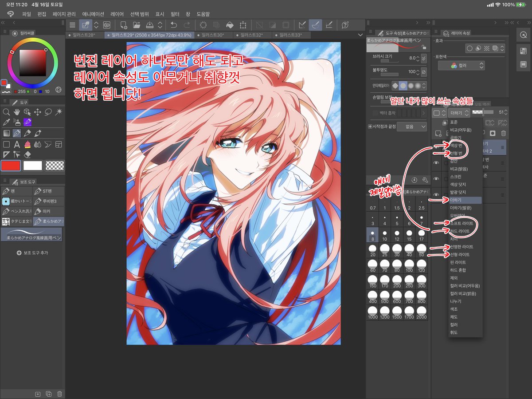Collapse left panels with double chevron
The height and width of the screenshot is (399, 532).
point(3,22)
